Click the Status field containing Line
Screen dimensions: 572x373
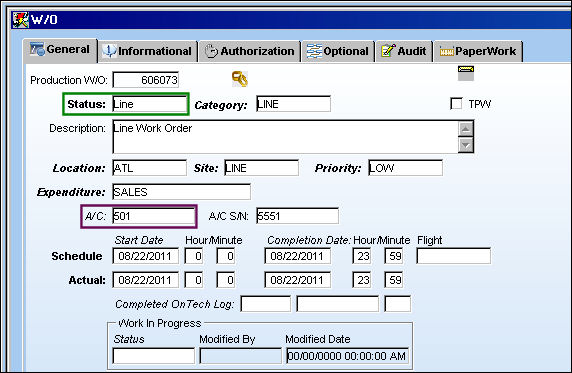pyautogui.click(x=150, y=104)
